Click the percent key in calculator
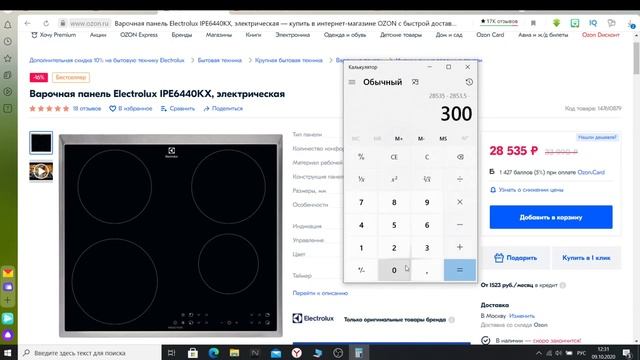 point(361,157)
